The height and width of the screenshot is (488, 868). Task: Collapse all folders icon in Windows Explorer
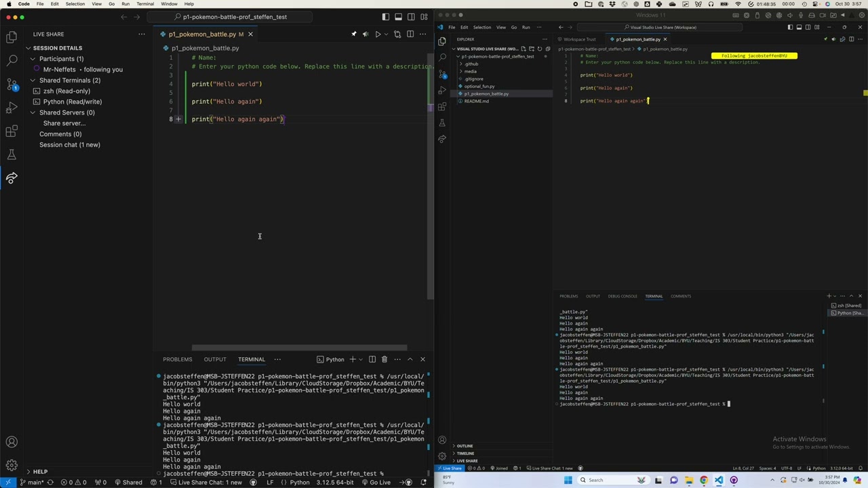click(x=548, y=49)
